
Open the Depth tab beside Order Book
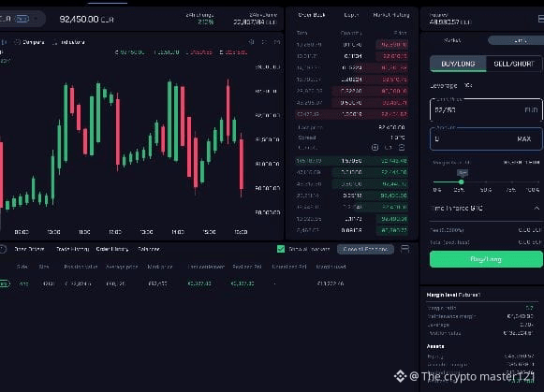[x=351, y=15]
